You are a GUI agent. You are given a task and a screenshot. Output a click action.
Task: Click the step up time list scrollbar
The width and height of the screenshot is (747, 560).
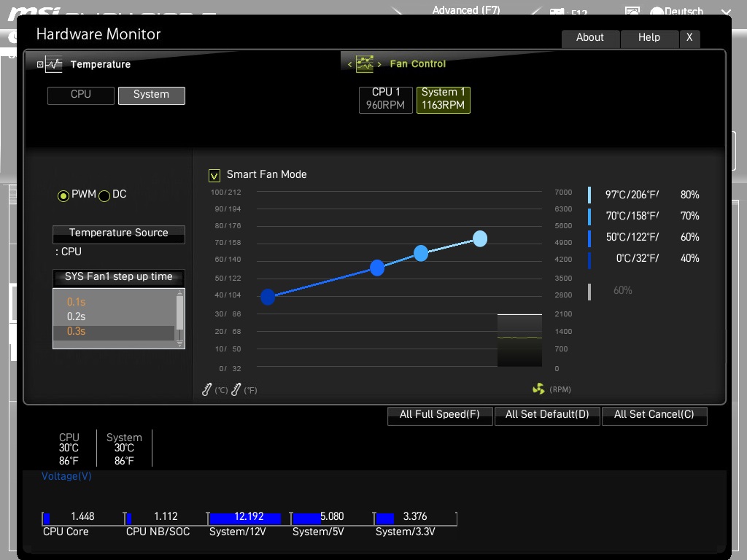click(x=179, y=313)
